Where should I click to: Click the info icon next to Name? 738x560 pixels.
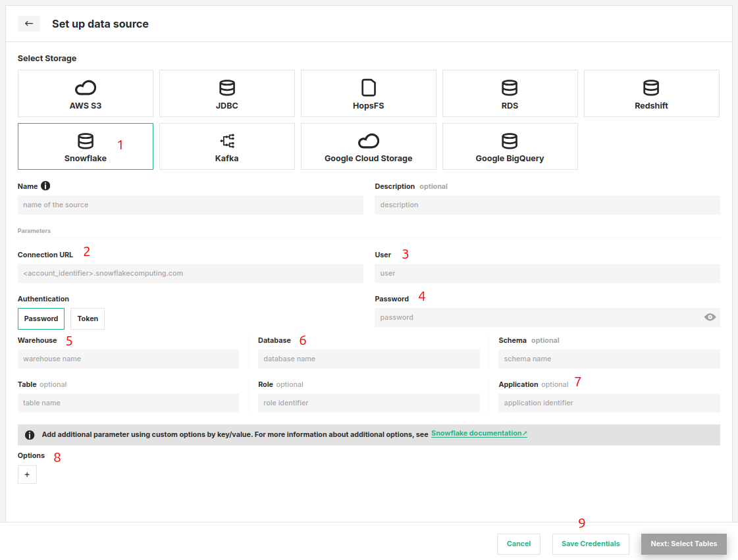pyautogui.click(x=45, y=186)
